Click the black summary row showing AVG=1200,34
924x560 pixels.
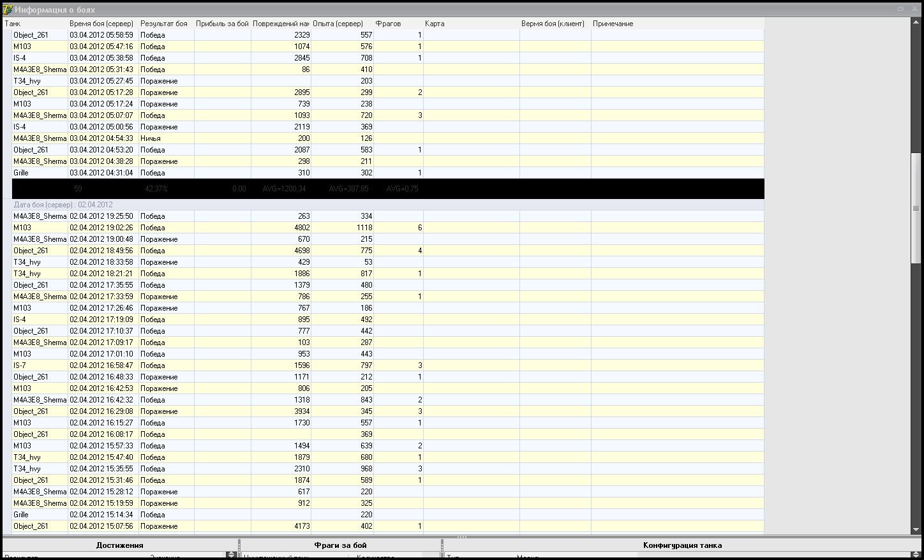[388, 189]
